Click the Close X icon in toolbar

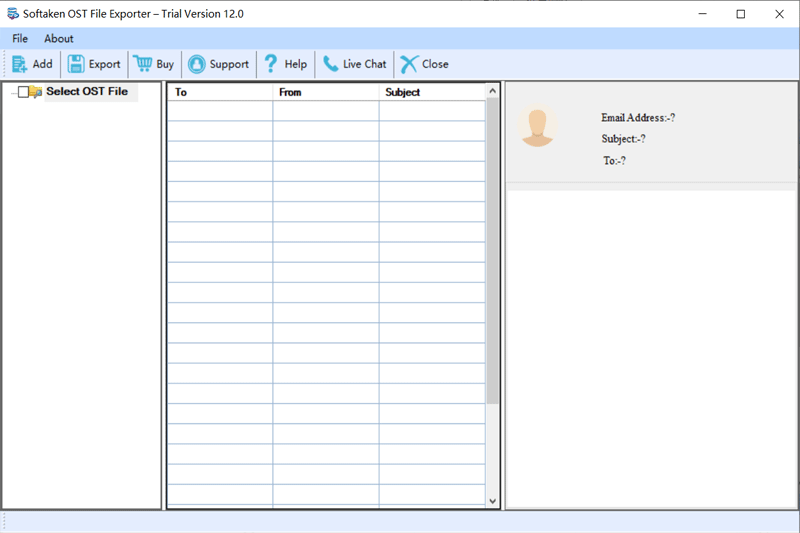(409, 64)
